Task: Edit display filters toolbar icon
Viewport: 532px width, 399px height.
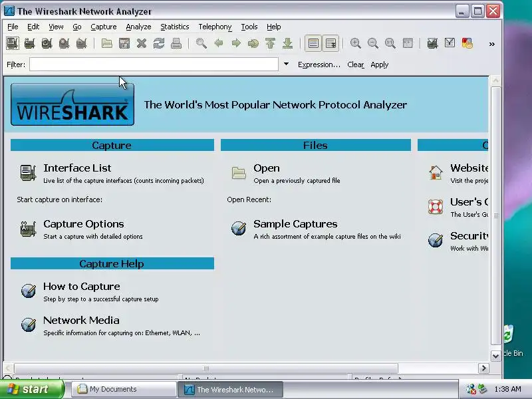Action: coord(450,43)
